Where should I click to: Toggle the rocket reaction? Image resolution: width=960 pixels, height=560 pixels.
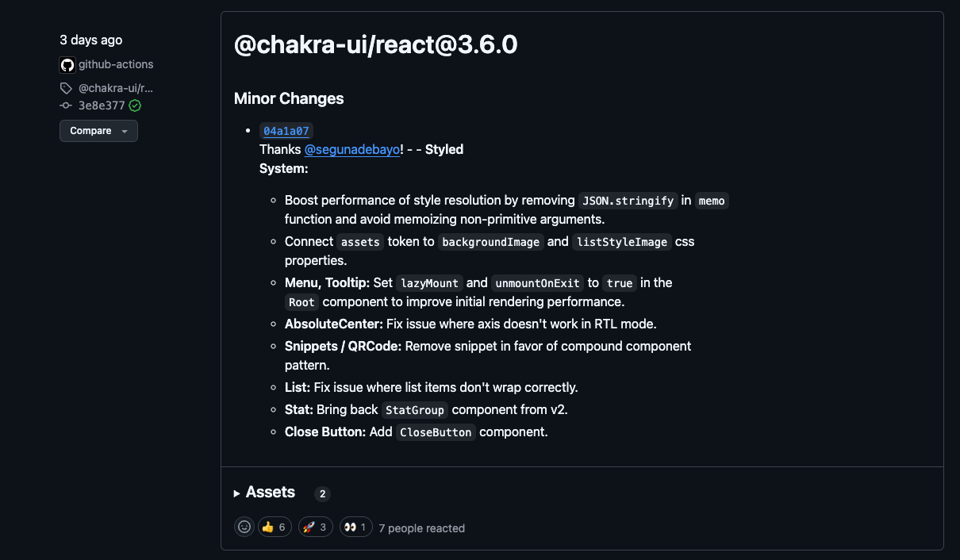[315, 527]
